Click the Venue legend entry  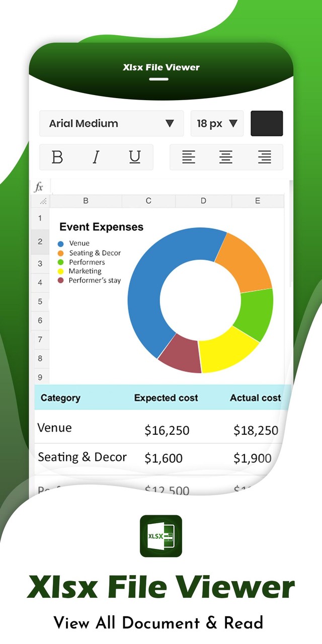coord(79,243)
